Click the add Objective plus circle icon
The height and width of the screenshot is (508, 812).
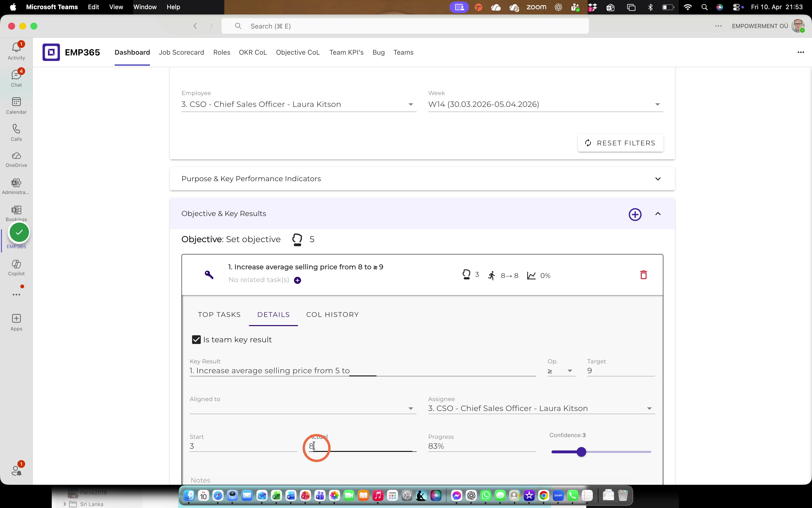coord(635,214)
